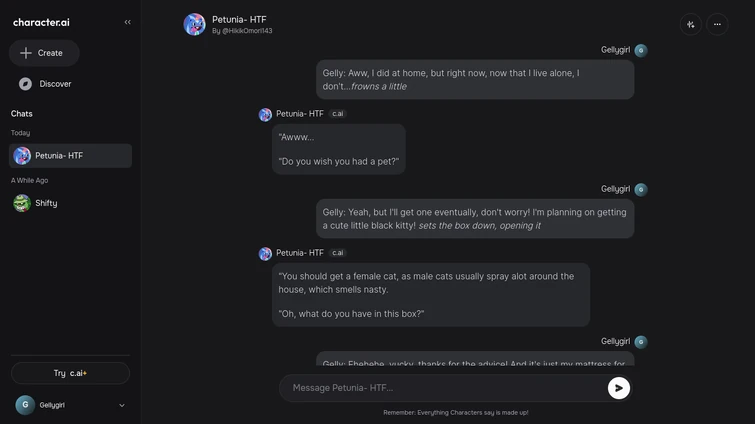The width and height of the screenshot is (755, 424).
Task: Click the Petunia- HTF header avatar
Action: [x=194, y=24]
